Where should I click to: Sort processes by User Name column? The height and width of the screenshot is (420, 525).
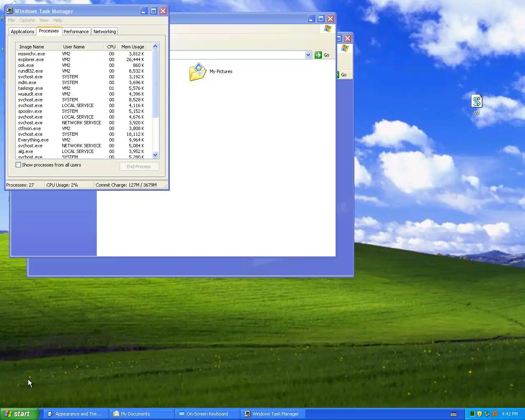(x=81, y=47)
